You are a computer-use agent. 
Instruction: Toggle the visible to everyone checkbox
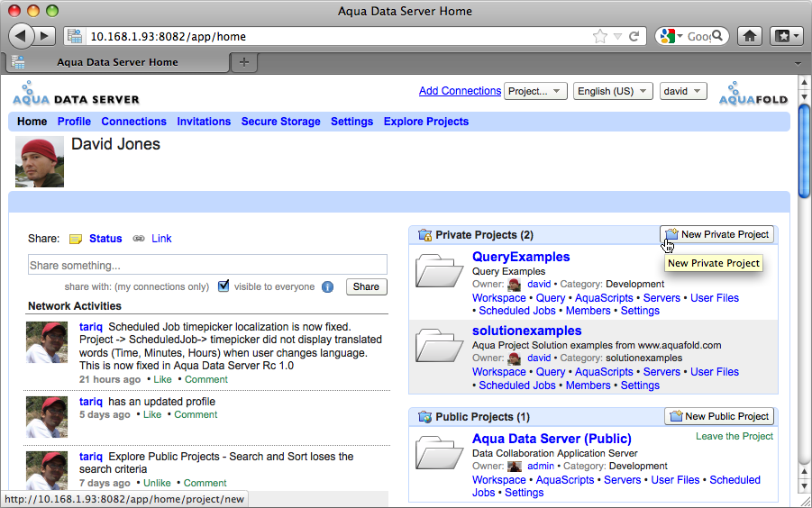(224, 286)
